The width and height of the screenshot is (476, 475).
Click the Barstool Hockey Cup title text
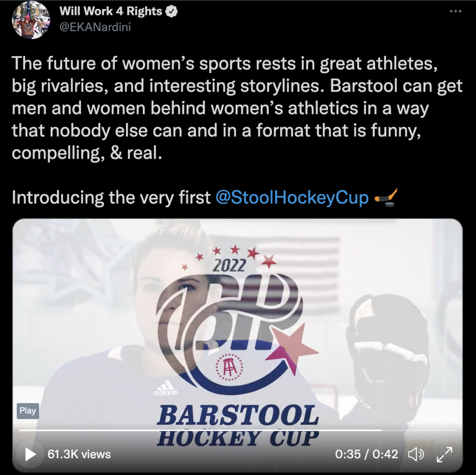pyautogui.click(x=238, y=426)
